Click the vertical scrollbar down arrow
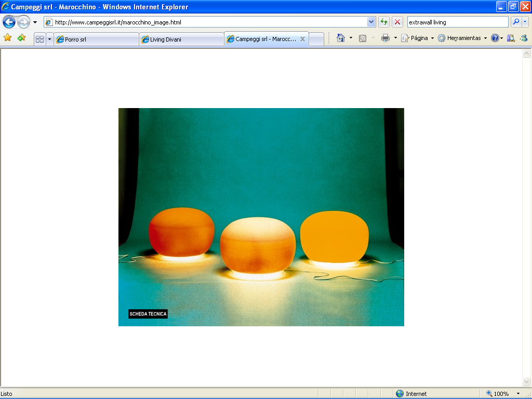Viewport: 532px width, 399px height. click(x=527, y=382)
